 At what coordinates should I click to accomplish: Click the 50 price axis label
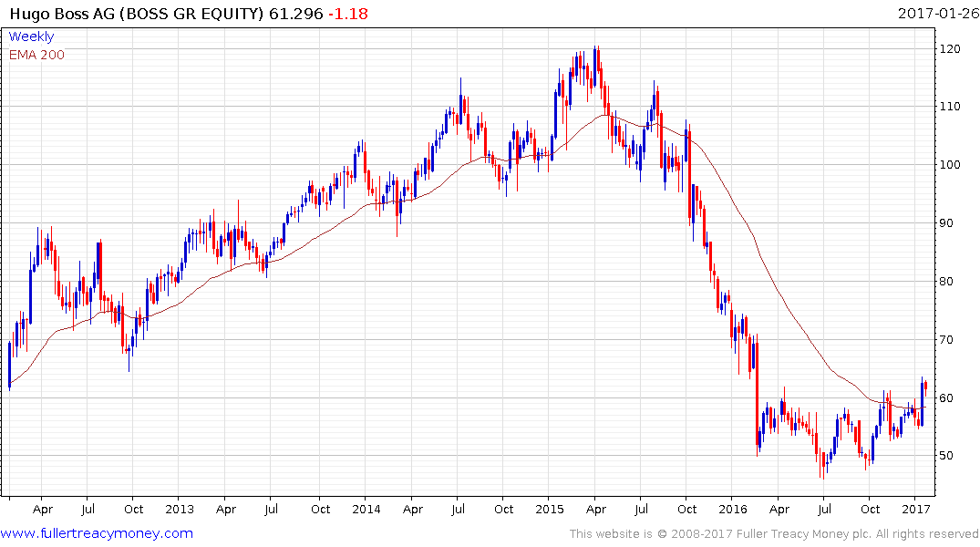tap(946, 456)
